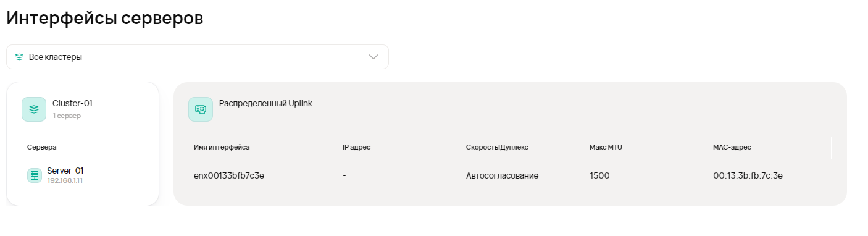Click the Cluster-01 stack icon
This screenshot has width=868, height=236.
(x=34, y=109)
